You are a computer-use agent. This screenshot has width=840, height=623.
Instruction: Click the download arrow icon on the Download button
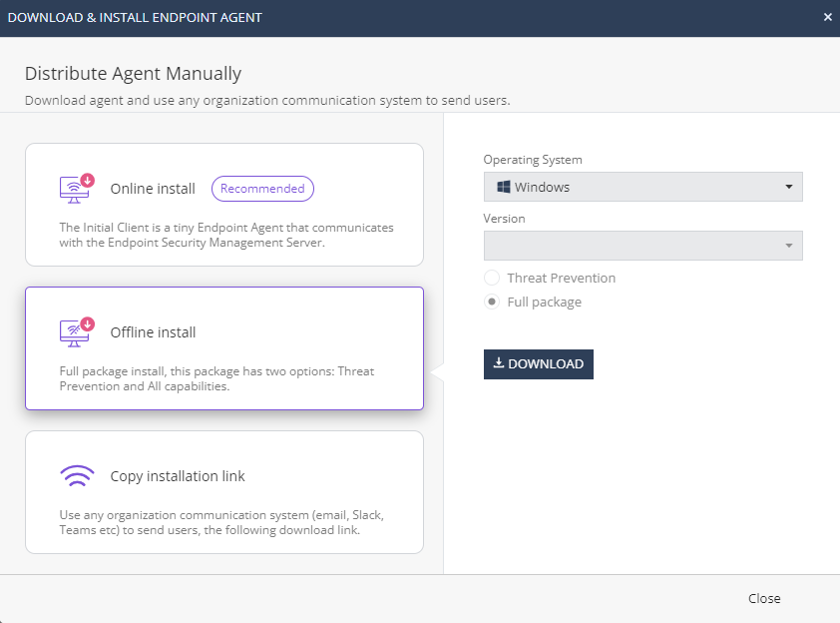click(498, 363)
